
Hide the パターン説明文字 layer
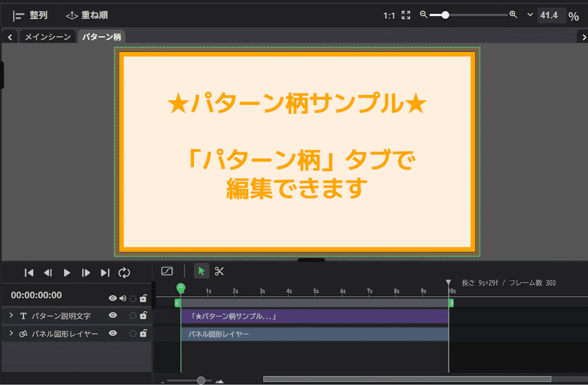pos(113,315)
